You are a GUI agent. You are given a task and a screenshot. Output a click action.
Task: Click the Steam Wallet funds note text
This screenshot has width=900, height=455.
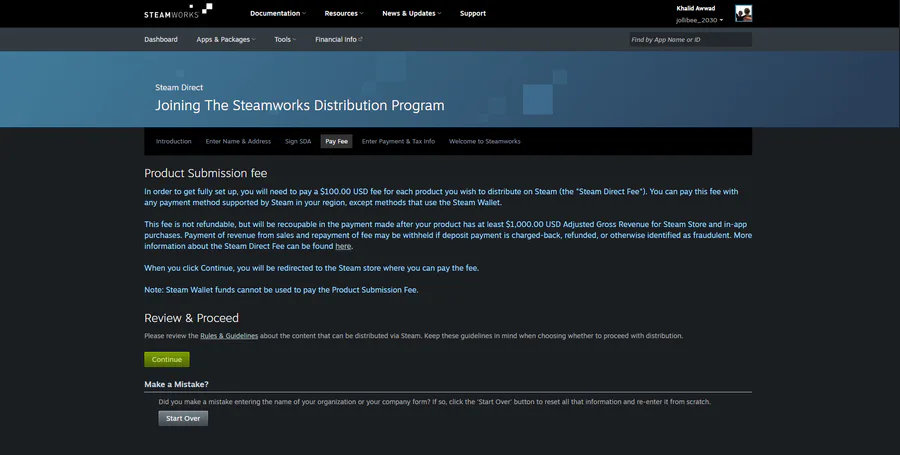(281, 290)
